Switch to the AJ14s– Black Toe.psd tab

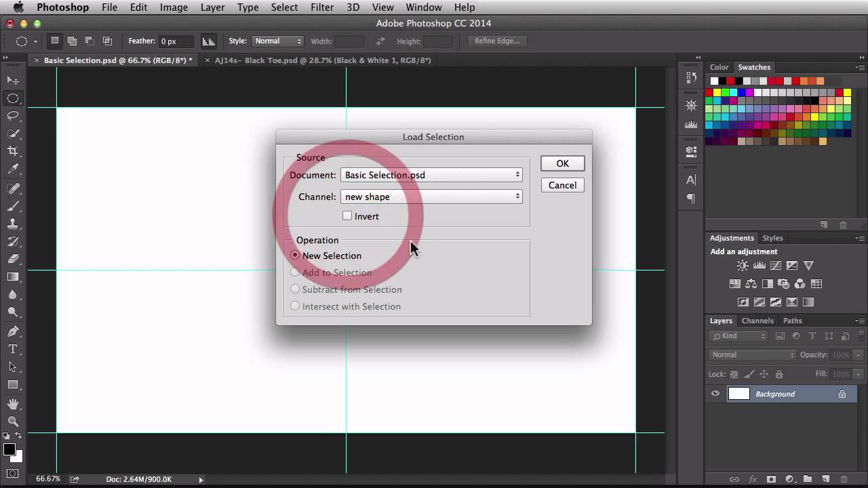pyautogui.click(x=322, y=60)
